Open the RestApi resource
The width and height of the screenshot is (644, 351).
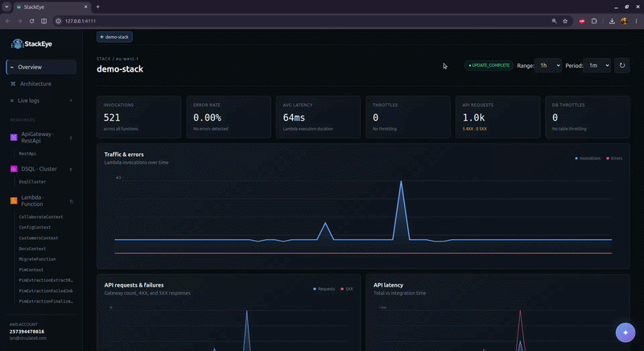[x=27, y=154]
